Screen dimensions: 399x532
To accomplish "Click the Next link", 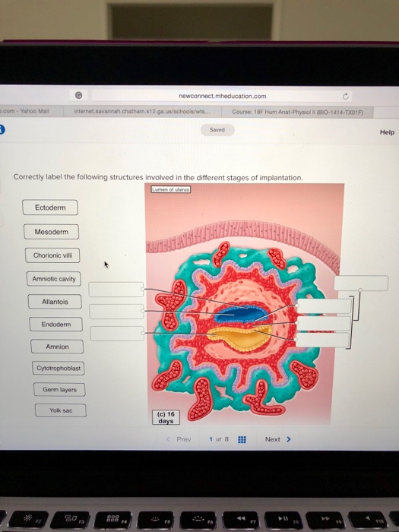I will tap(272, 439).
